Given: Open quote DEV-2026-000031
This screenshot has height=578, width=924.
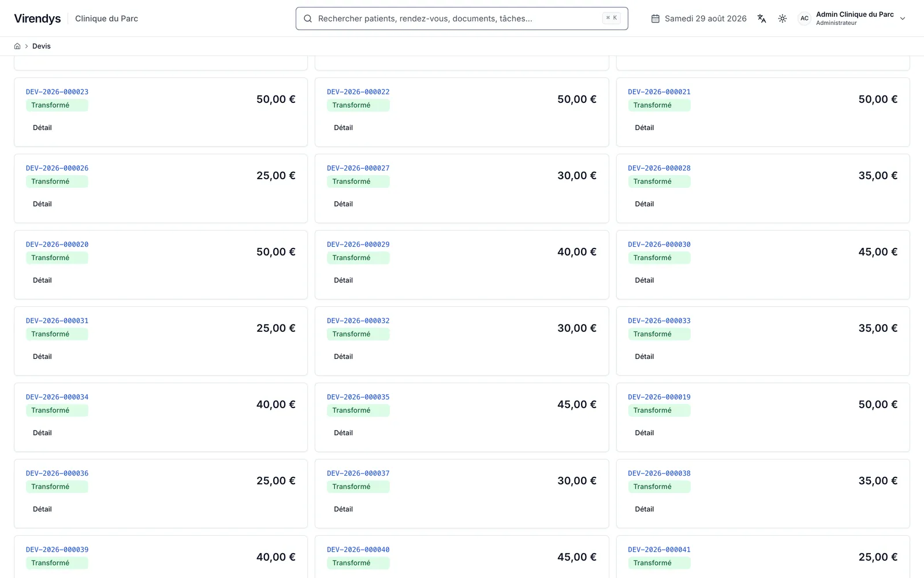Looking at the screenshot, I should tap(57, 321).
